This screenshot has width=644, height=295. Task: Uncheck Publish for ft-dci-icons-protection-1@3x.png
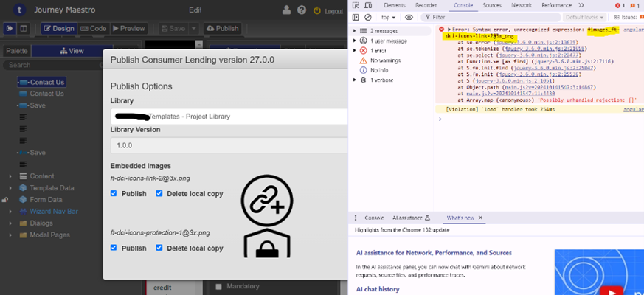pyautogui.click(x=114, y=248)
